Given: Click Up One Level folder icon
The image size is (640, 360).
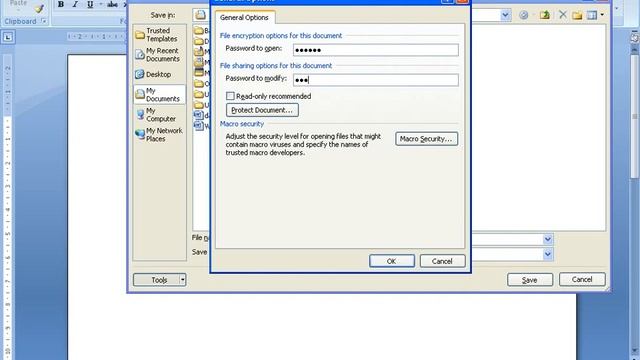Looking at the screenshot, I should coord(544,15).
